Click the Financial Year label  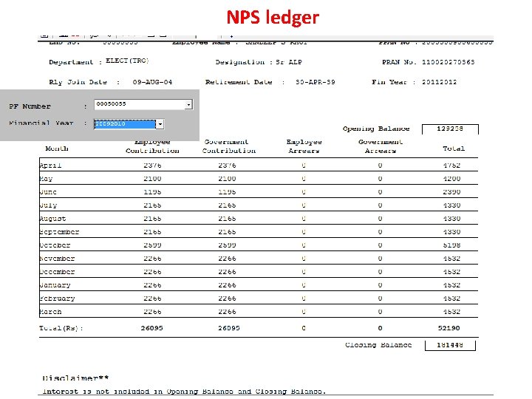pos(41,123)
